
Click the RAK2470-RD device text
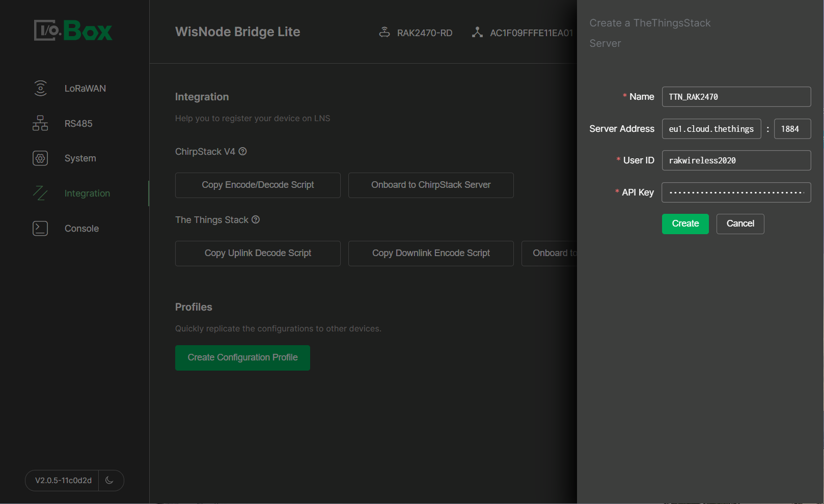[425, 33]
